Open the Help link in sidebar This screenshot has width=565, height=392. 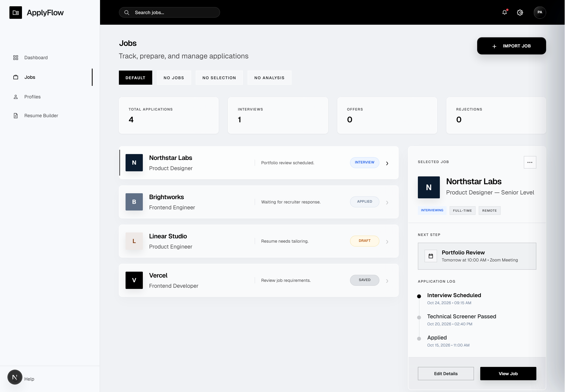pos(29,379)
